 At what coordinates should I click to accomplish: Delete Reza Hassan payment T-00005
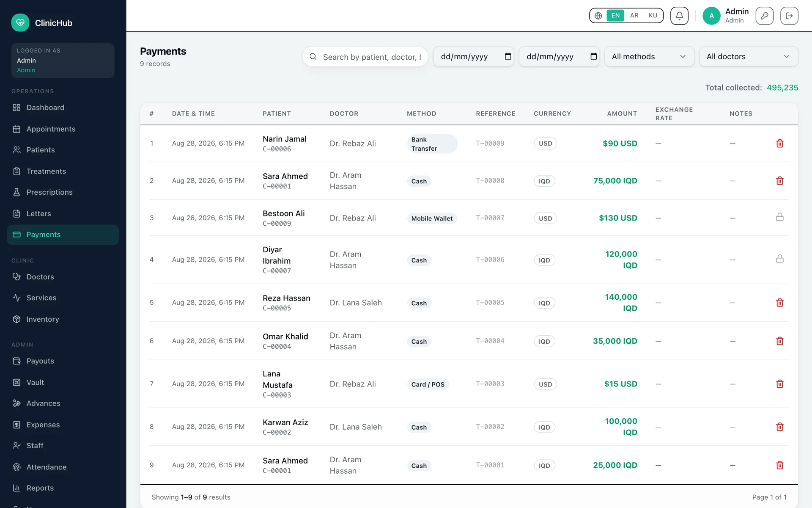(x=779, y=303)
